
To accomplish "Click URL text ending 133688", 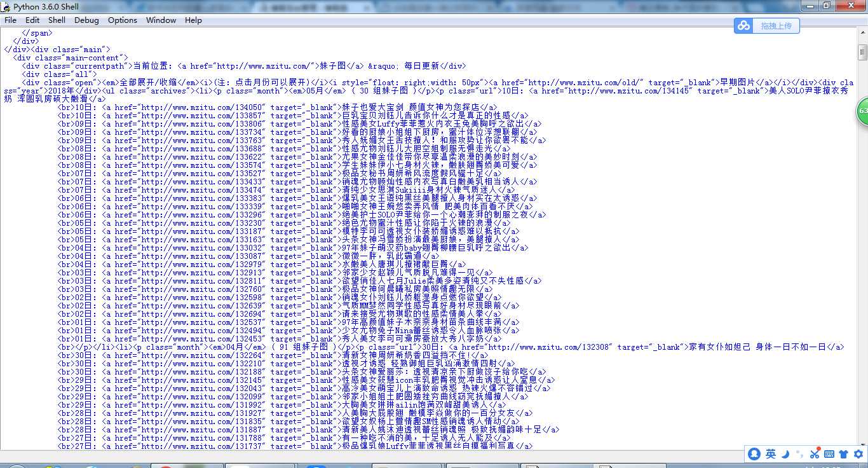I will click(x=201, y=149).
